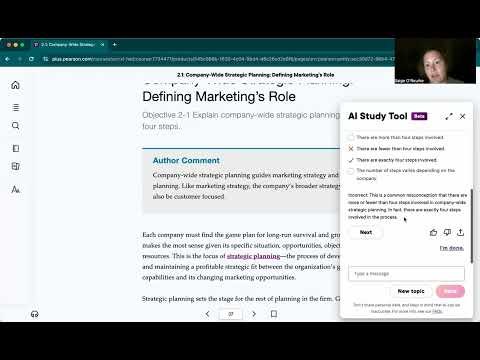Open the strategic planning glossary link
The height and width of the screenshot is (360, 480).
(253, 256)
